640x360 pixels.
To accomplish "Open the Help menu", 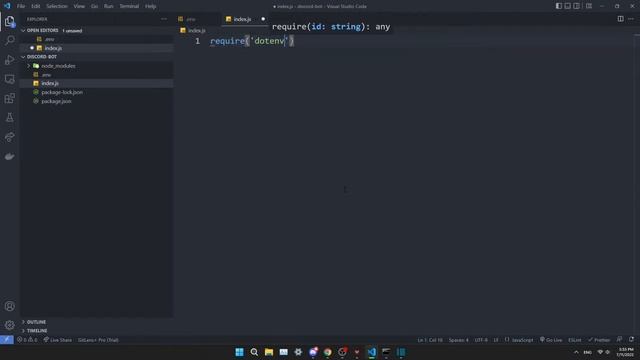I will click(x=151, y=6).
